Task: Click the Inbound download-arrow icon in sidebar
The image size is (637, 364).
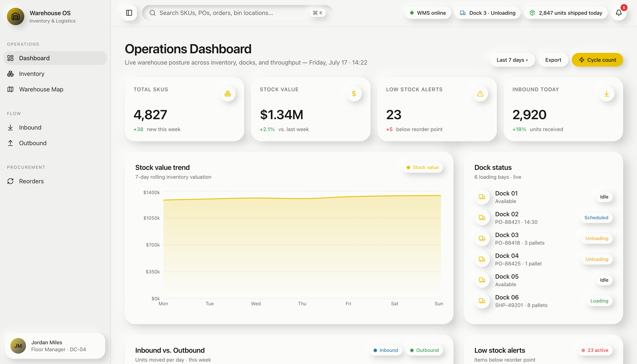Action: (x=10, y=127)
